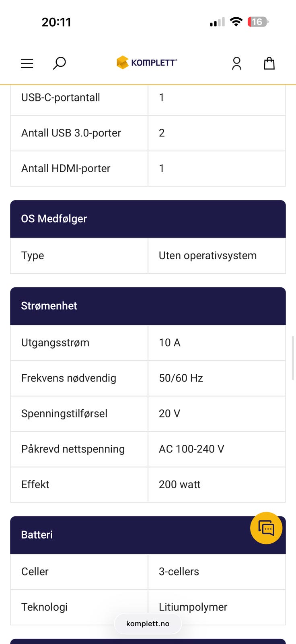Viewport: 296px width, 644px height.
Task: Open the hamburger navigation menu
Action: pyautogui.click(x=27, y=63)
